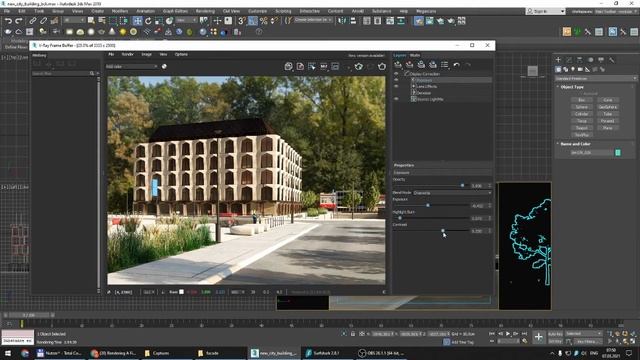
Task: Click the V-Ray sun light icon
Action: (x=123, y=32)
